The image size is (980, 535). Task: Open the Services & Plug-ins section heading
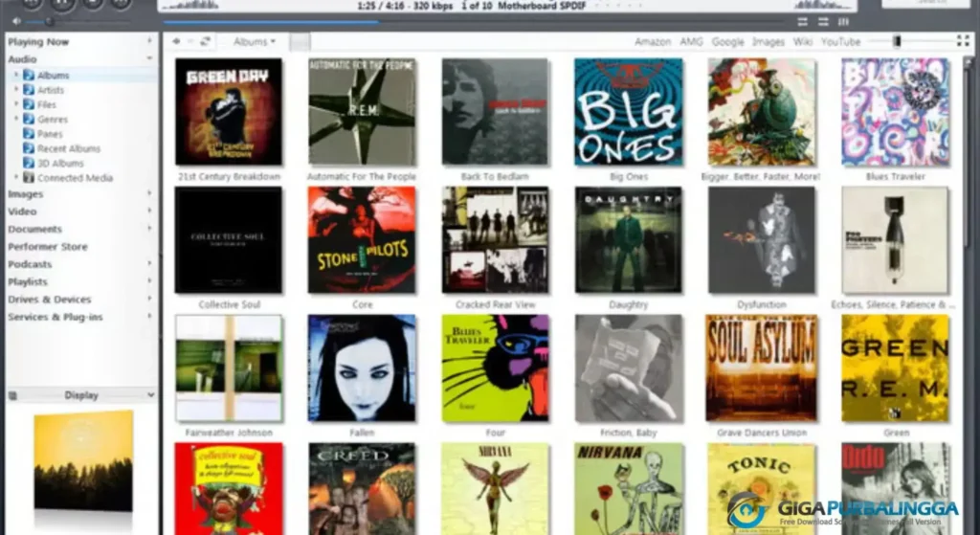pyautogui.click(x=55, y=317)
